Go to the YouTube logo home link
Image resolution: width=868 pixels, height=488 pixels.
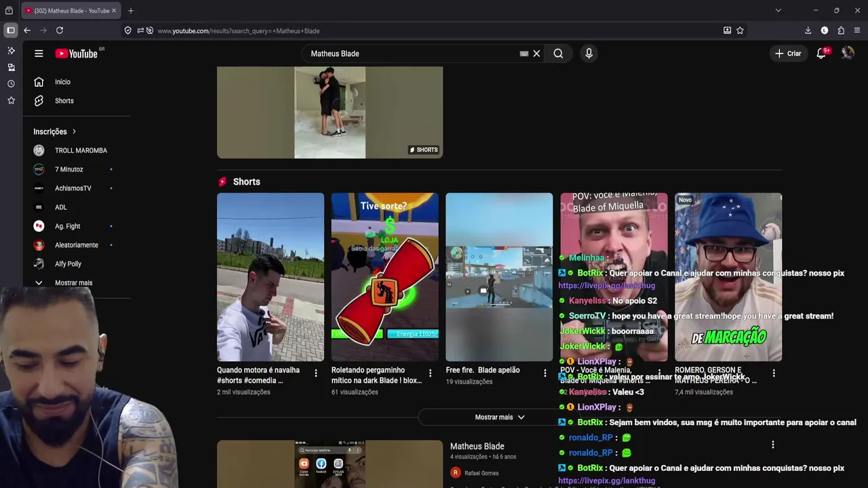coord(76,54)
